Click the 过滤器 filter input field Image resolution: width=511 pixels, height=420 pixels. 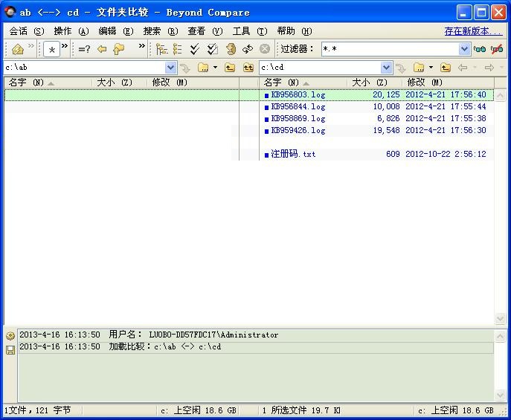(390, 49)
